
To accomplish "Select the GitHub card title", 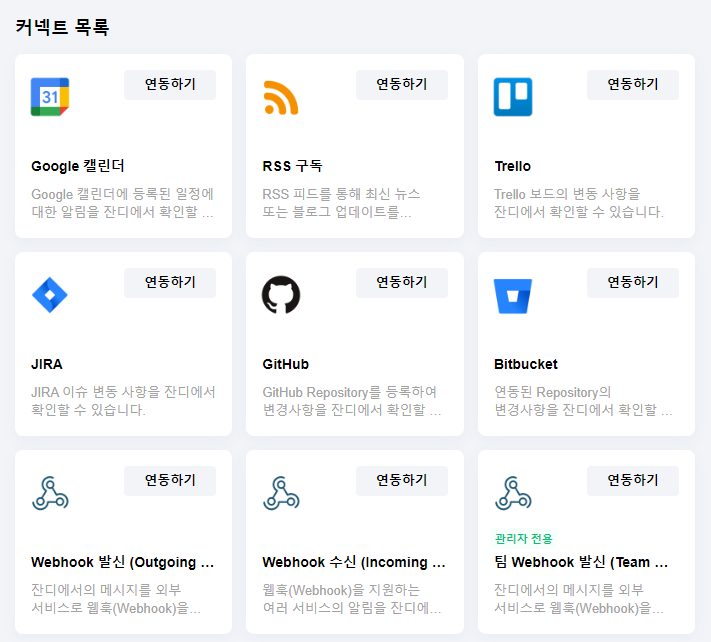I will tap(286, 365).
